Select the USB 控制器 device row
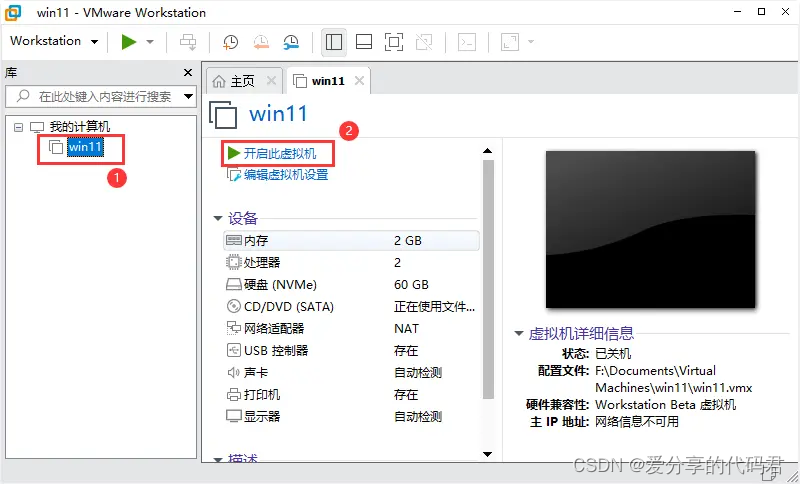This screenshot has width=800, height=484. [351, 350]
